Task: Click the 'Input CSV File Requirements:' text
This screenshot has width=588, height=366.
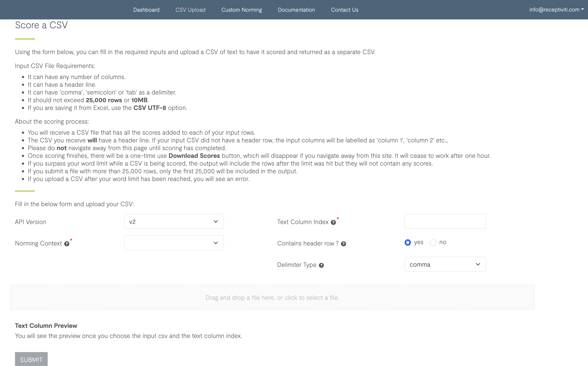Action: coord(55,66)
